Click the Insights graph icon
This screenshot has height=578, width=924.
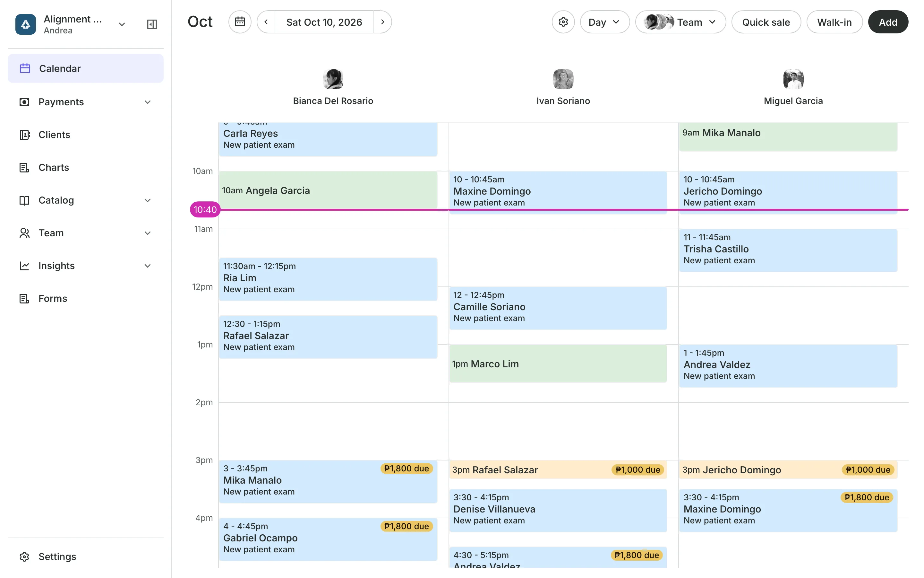[x=24, y=266]
